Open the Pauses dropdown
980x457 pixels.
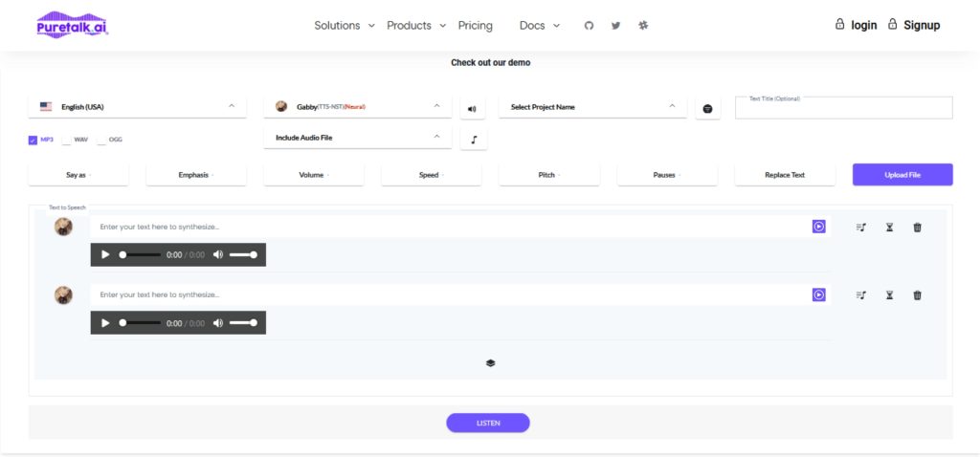(x=667, y=175)
